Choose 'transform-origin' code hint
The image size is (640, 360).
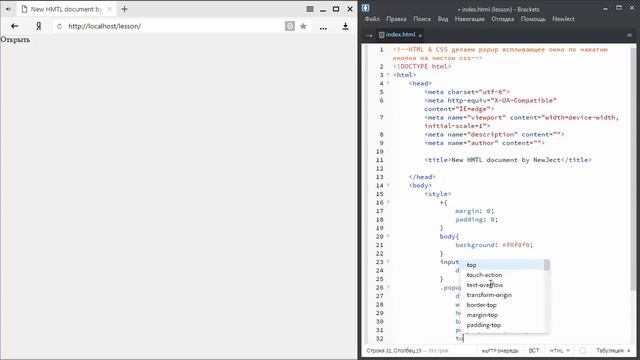tap(503, 295)
